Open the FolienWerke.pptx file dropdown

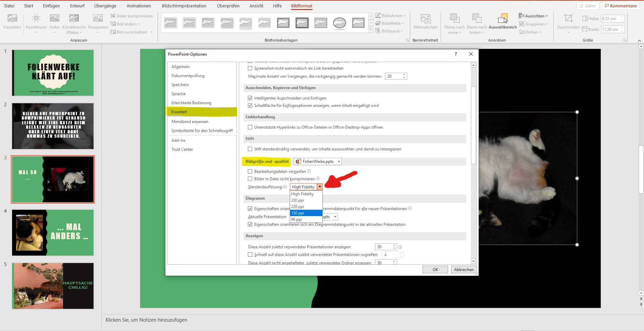(x=318, y=161)
